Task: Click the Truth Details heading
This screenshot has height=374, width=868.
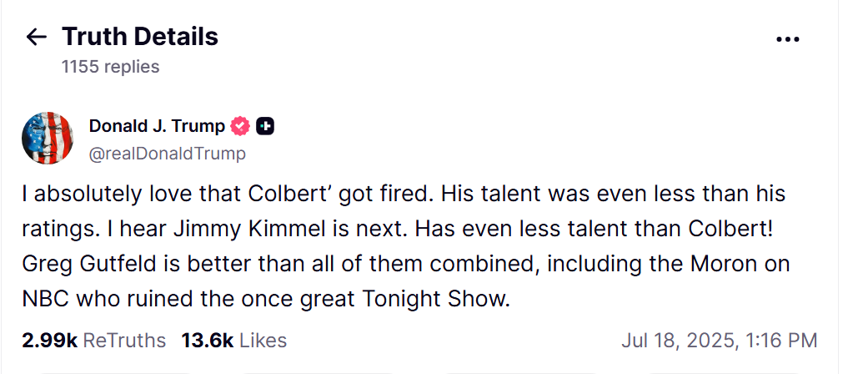Action: pyautogui.click(x=140, y=37)
